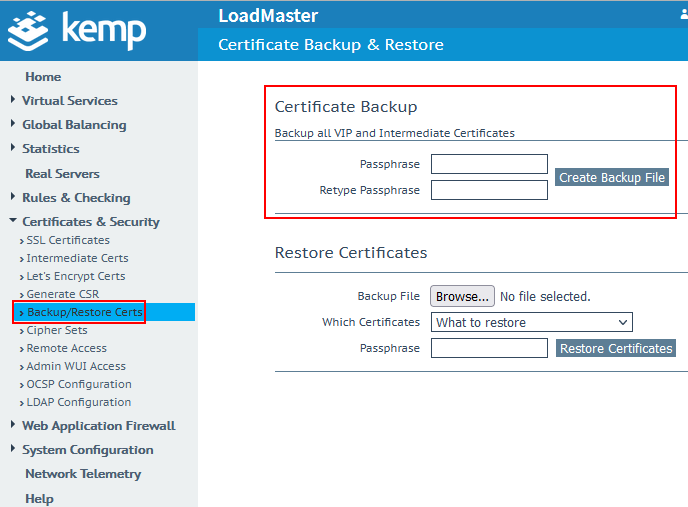
Task: Open Generate CSR submenu
Action: click(63, 294)
